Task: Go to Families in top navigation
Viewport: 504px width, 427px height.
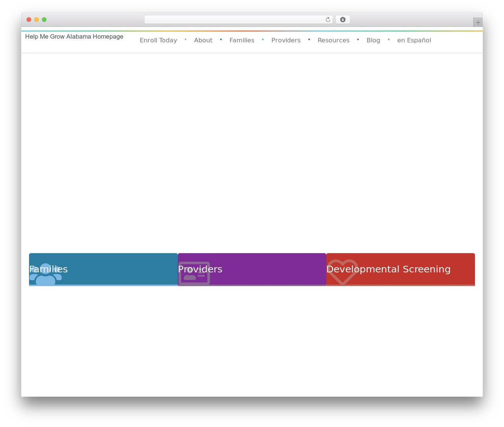Action: click(242, 40)
